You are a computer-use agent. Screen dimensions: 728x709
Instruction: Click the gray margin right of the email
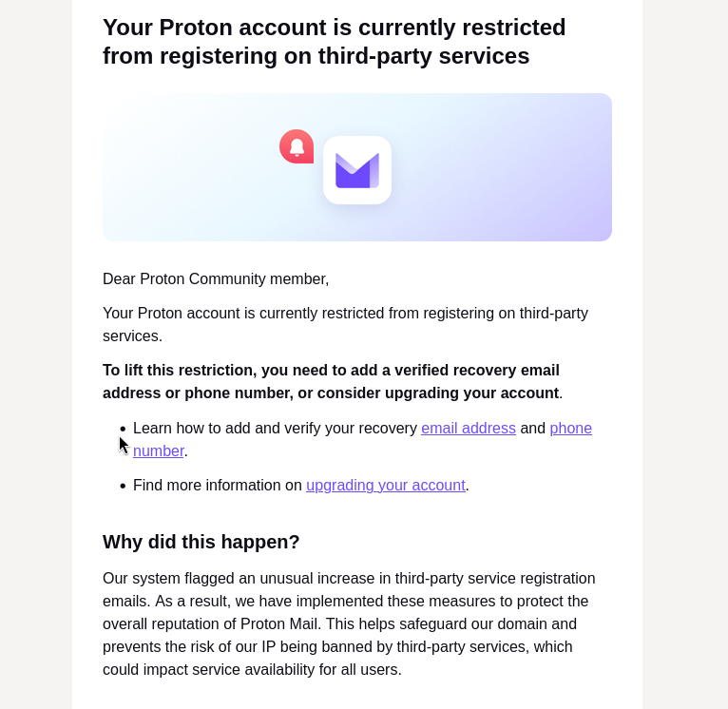[685, 354]
